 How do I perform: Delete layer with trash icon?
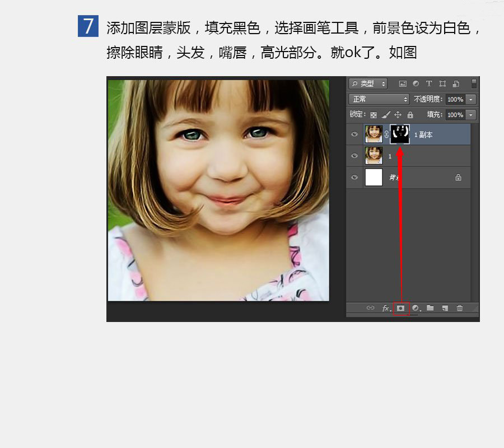tap(460, 308)
